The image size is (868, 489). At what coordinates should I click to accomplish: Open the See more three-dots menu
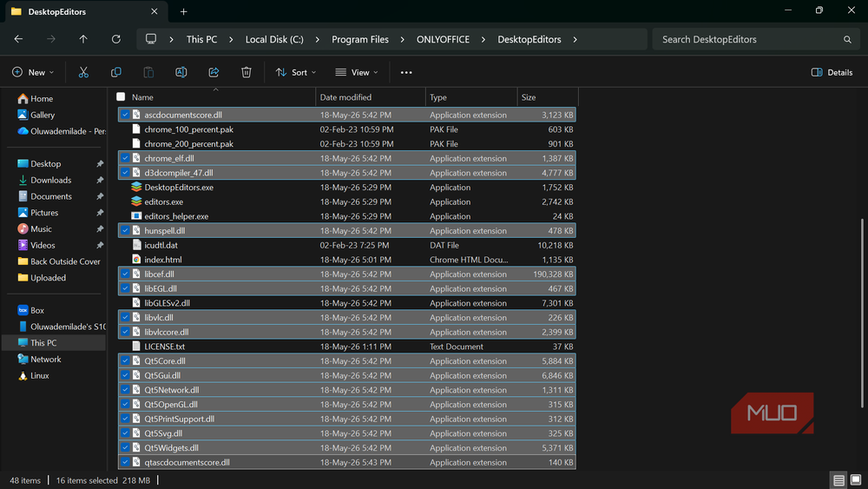406,72
